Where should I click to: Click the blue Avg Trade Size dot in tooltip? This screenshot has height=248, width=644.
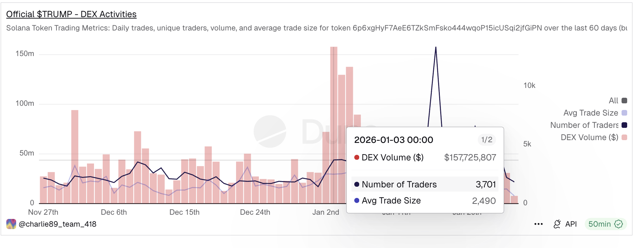click(357, 201)
